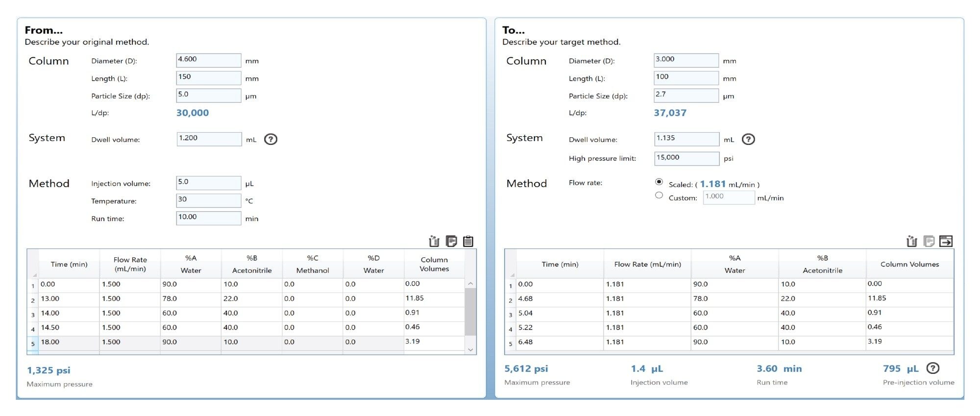Click %B Acetonitrile header in original table
The width and height of the screenshot is (980, 416).
click(x=252, y=264)
